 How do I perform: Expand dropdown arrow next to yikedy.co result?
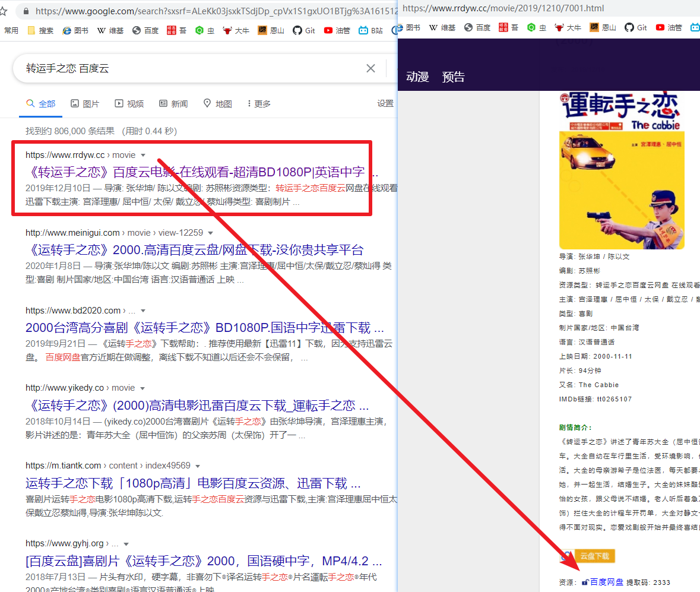[142, 388]
